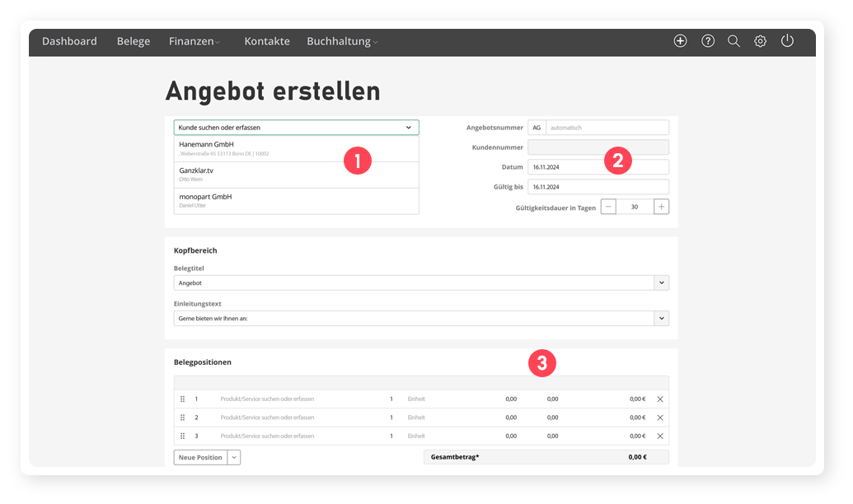The height and width of the screenshot is (504, 853).
Task: Open Kontakte menu item
Action: coord(267,41)
